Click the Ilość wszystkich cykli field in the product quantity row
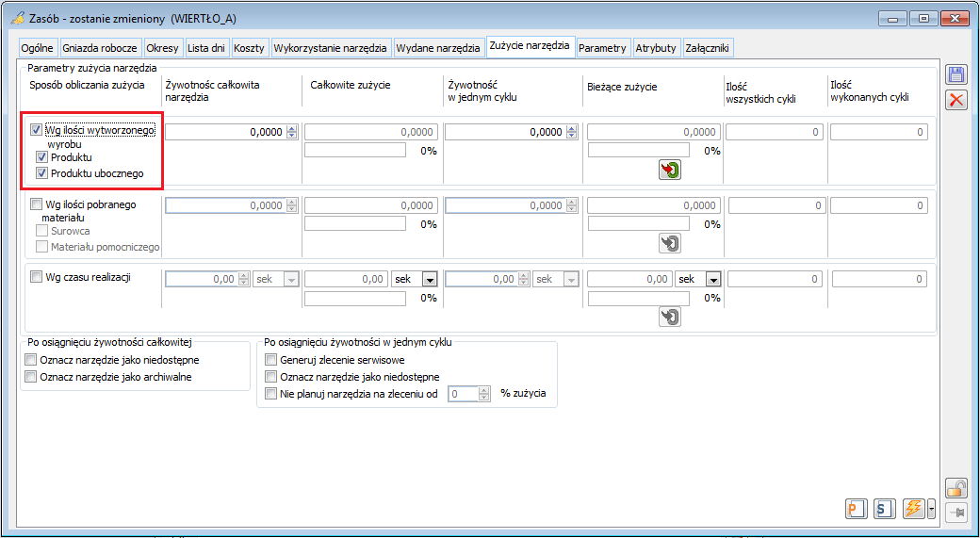Viewport: 980px width, 538px height. 773,132
